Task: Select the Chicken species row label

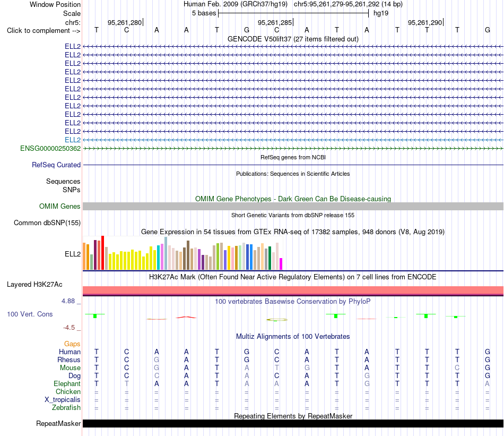Action: tap(68, 391)
